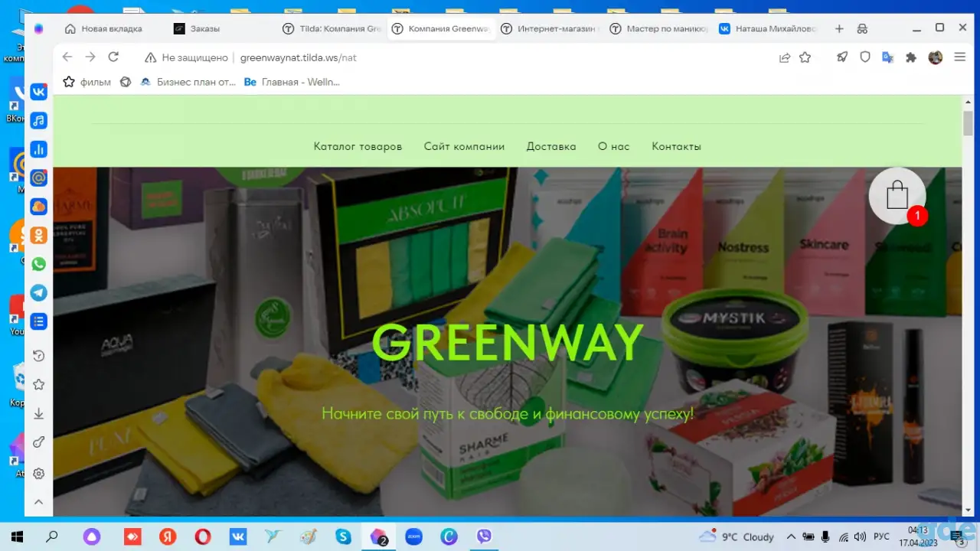Click the 'Не защищено' security warning
Image resolution: width=980 pixels, height=551 pixels.
click(x=187, y=57)
